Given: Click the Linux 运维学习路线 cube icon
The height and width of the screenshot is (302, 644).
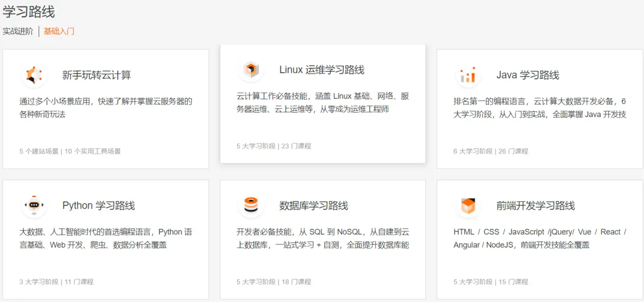Looking at the screenshot, I should [251, 70].
